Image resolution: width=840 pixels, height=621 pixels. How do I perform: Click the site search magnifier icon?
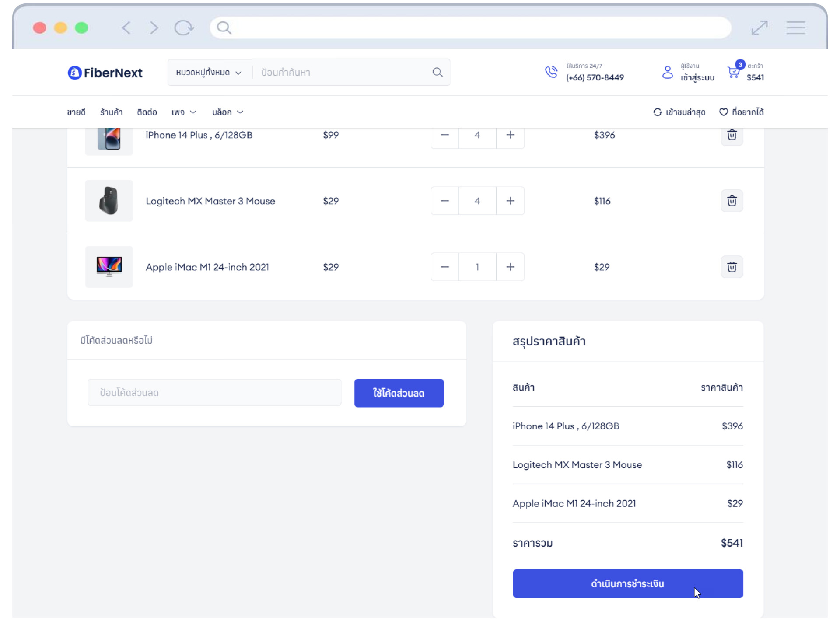pyautogui.click(x=437, y=73)
